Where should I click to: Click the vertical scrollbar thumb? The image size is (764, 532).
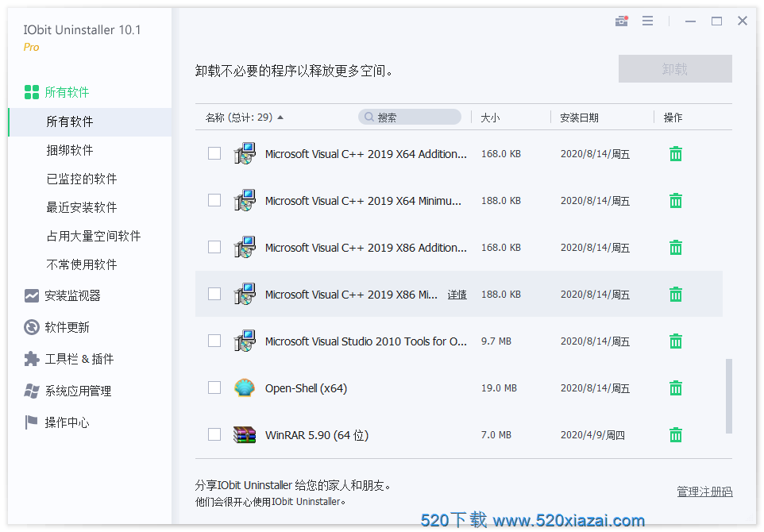[x=729, y=396]
